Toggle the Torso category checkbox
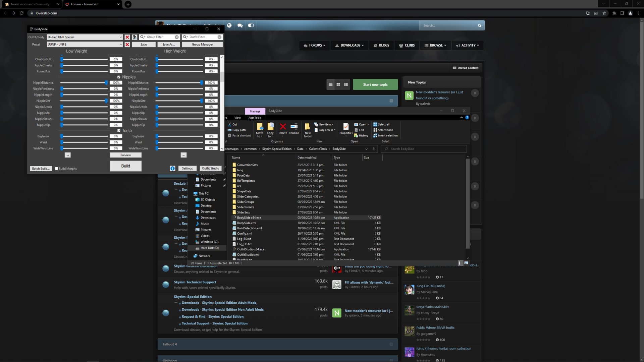The width and height of the screenshot is (644, 362). [x=119, y=131]
